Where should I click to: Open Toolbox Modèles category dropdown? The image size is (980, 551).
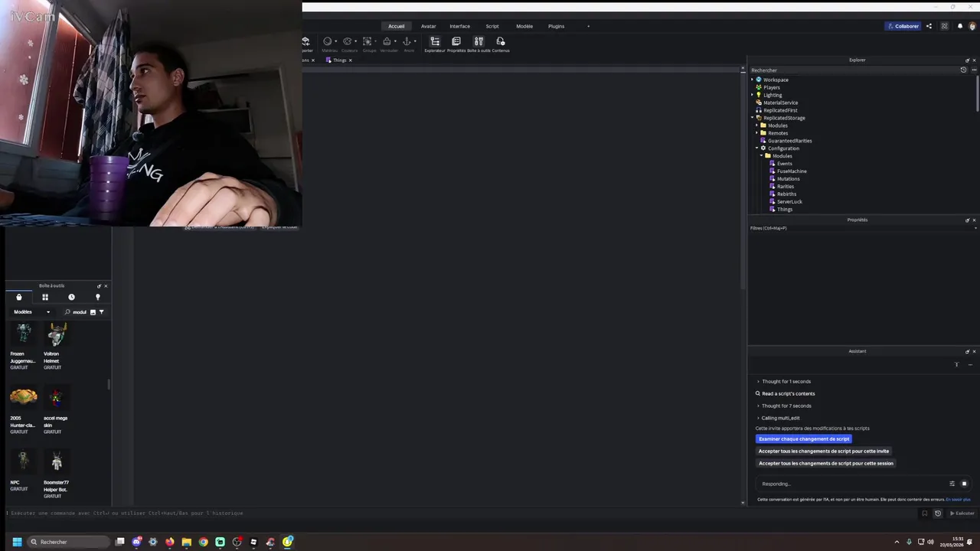click(31, 312)
